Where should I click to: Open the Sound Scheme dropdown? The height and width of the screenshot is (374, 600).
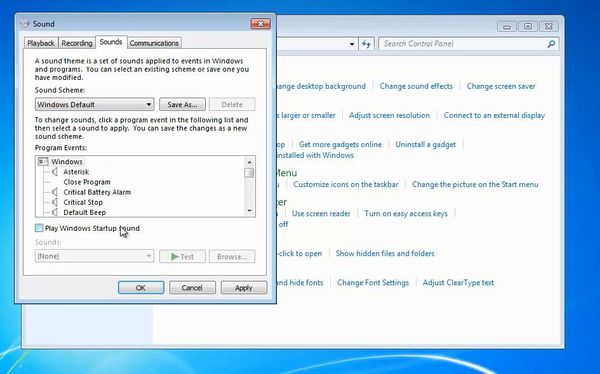94,105
